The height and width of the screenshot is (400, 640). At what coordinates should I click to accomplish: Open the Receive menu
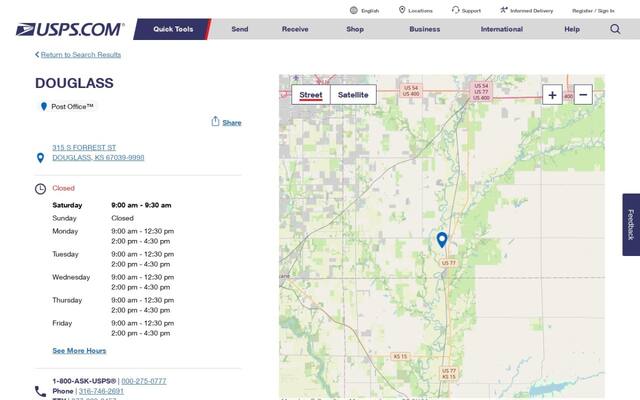point(295,29)
